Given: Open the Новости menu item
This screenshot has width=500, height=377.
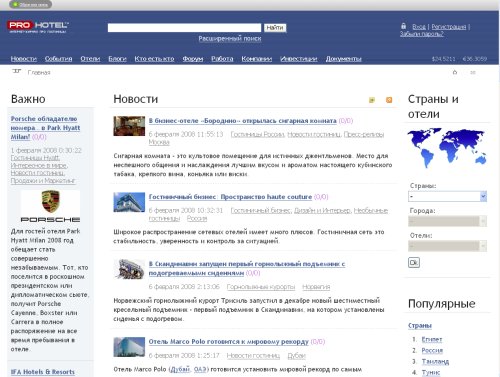Looking at the screenshot, I should [x=24, y=59].
